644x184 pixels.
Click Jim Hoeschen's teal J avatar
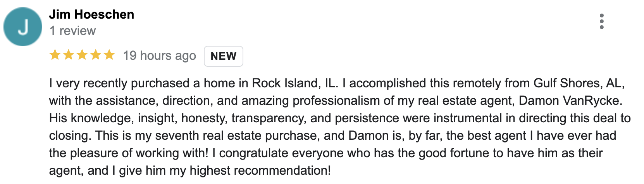[x=23, y=27]
